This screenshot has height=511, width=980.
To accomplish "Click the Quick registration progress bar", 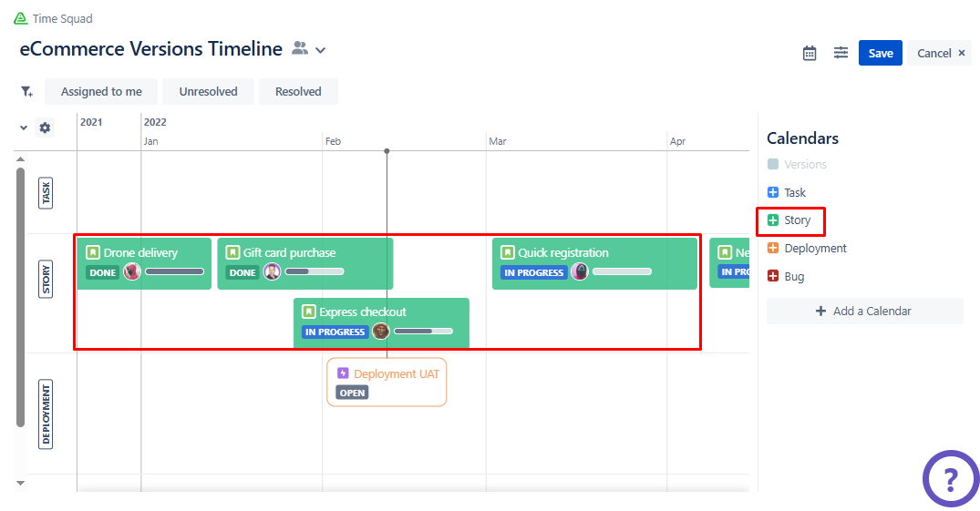I will click(622, 271).
